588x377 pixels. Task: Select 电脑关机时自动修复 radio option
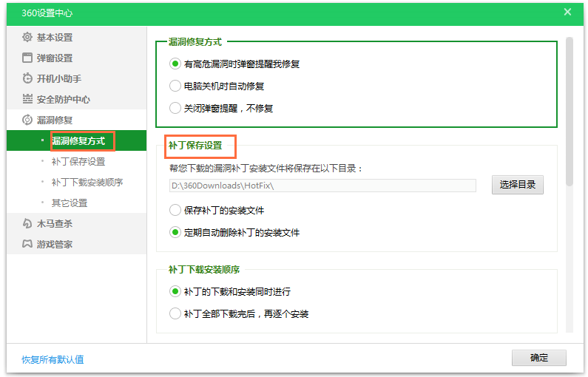pyautogui.click(x=175, y=86)
